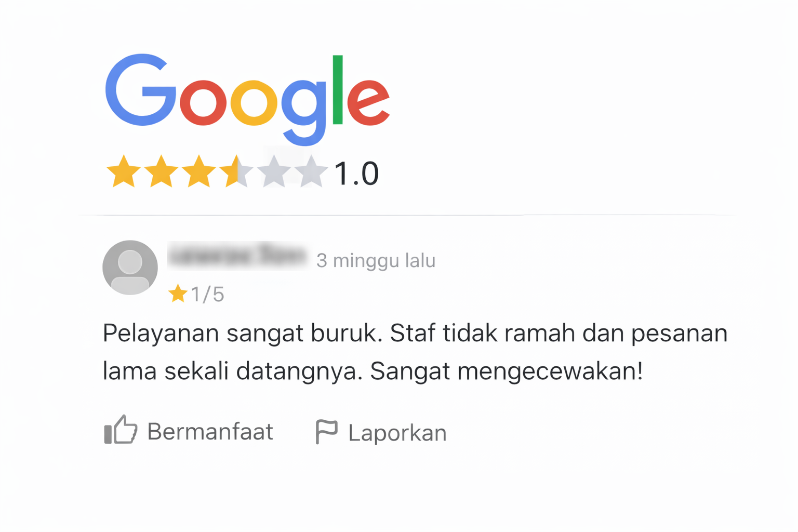This screenshot has height=532, width=798.
Task: Click the third yellow star in overall rating
Action: pos(198,171)
